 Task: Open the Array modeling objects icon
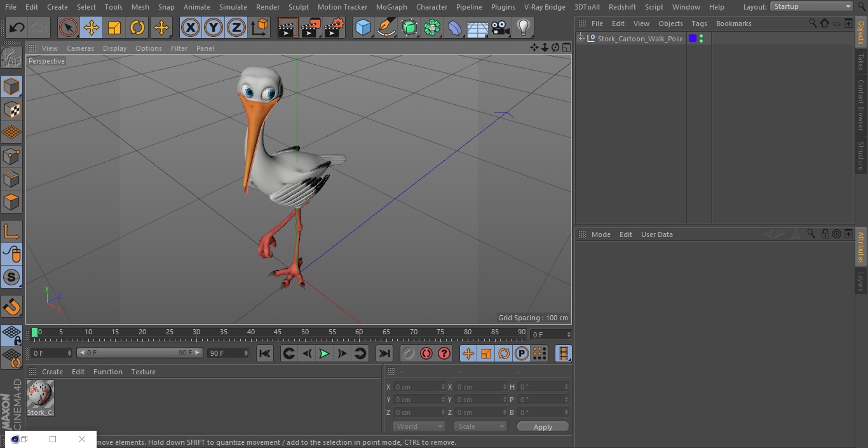(432, 27)
